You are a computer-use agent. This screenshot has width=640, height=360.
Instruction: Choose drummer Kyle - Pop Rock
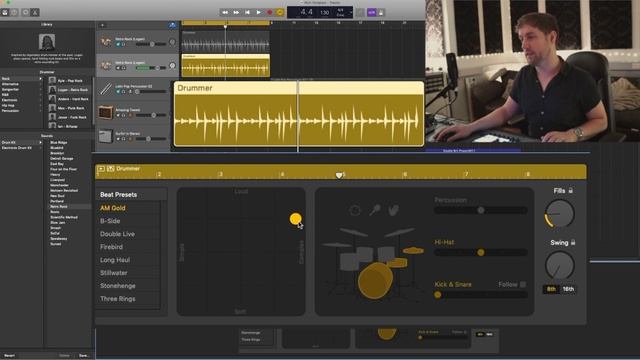[x=69, y=80]
